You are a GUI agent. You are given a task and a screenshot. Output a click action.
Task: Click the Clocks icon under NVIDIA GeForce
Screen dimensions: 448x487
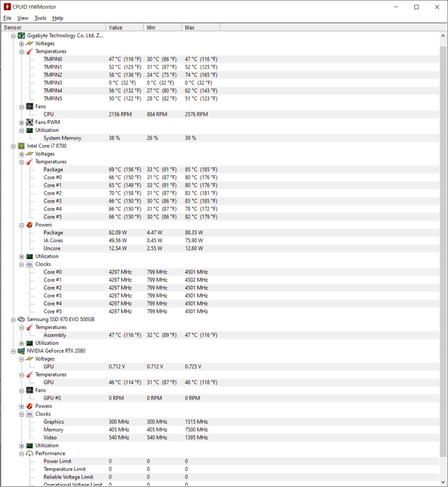pyautogui.click(x=30, y=414)
